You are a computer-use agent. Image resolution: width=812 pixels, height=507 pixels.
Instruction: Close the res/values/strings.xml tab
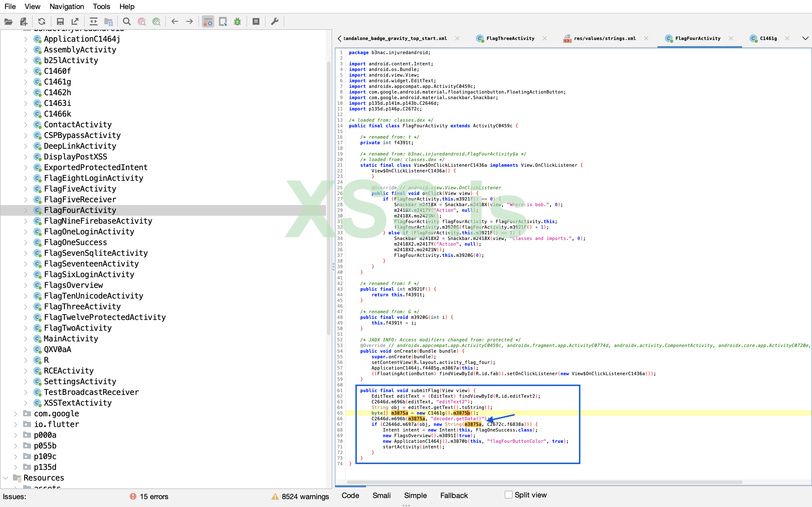tap(646, 38)
